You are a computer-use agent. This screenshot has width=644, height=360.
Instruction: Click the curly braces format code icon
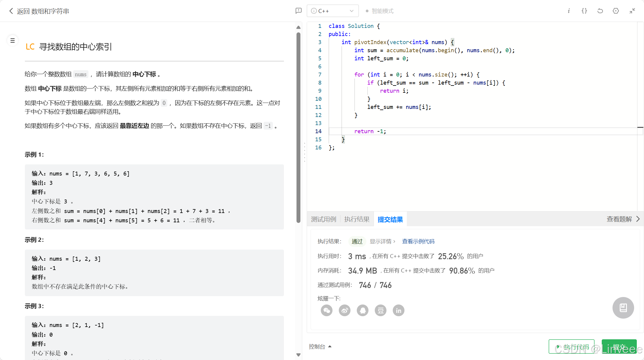pyautogui.click(x=584, y=11)
